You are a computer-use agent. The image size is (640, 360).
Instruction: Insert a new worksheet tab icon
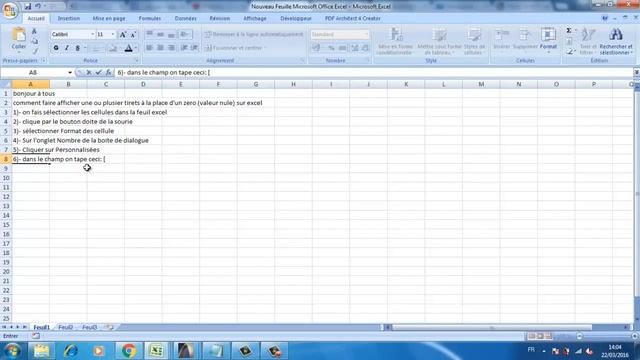[x=109, y=327]
